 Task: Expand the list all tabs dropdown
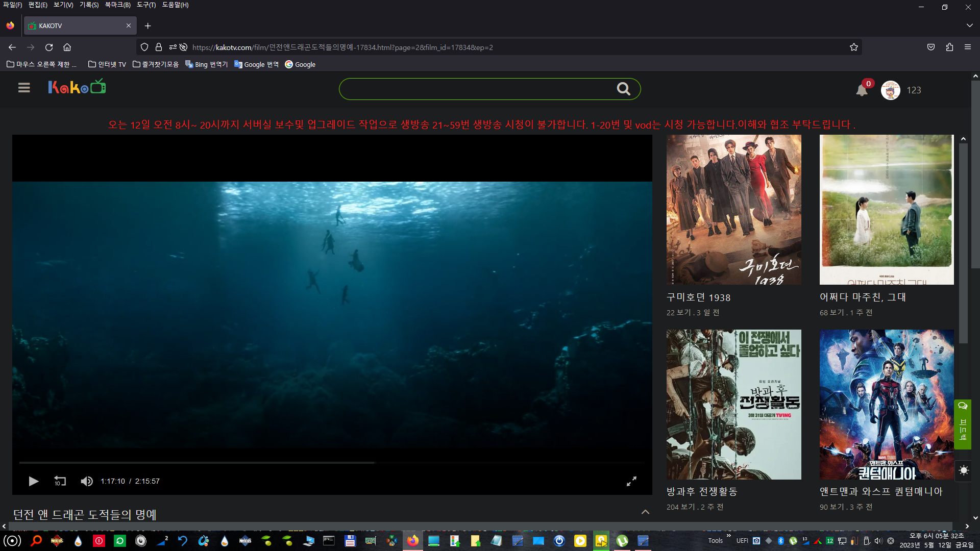(969, 26)
